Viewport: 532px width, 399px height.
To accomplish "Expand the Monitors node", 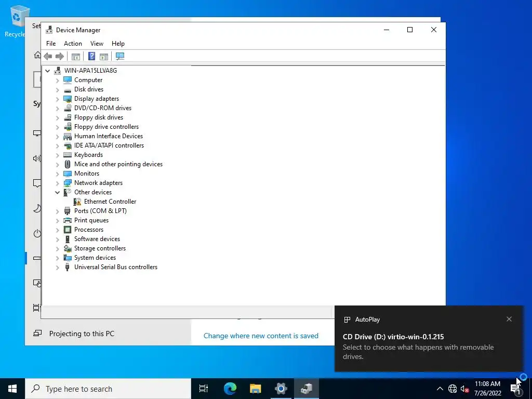I will coord(57,174).
